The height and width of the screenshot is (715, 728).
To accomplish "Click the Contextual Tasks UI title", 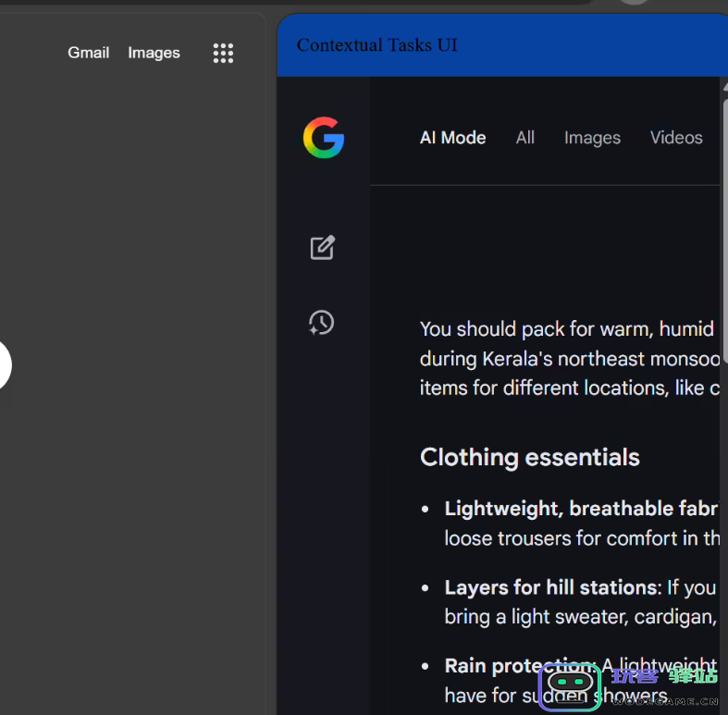I will click(x=376, y=45).
